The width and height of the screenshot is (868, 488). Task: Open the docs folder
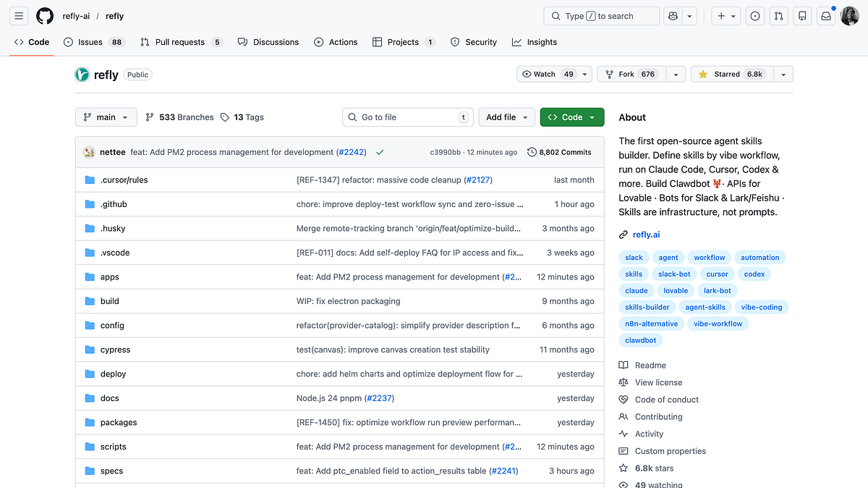[110, 398]
